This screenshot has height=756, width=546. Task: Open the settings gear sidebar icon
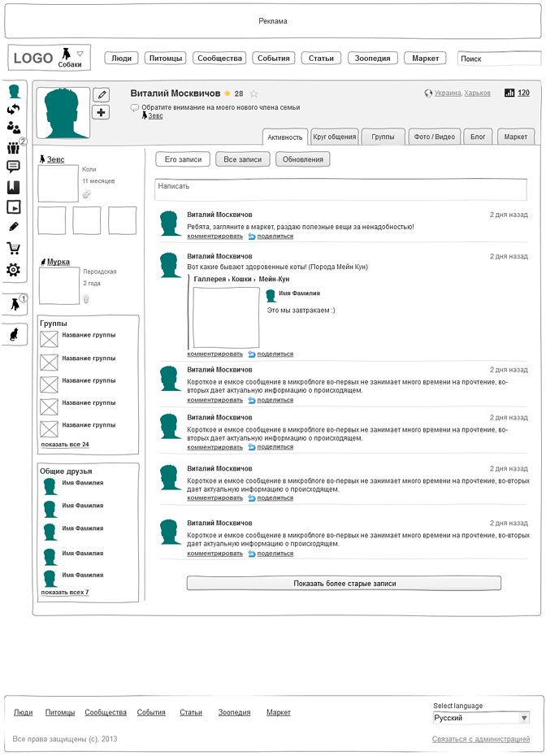point(14,270)
